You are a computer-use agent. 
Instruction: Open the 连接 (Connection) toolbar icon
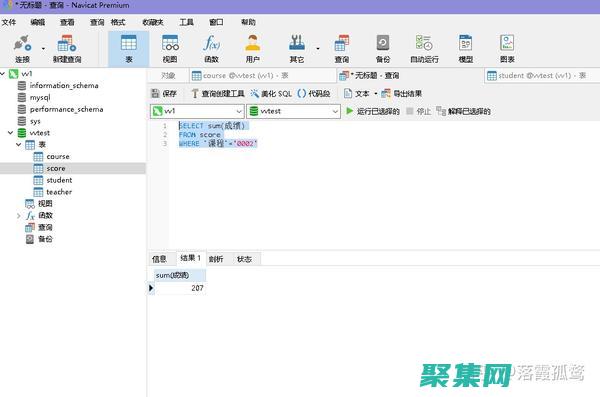pos(22,49)
